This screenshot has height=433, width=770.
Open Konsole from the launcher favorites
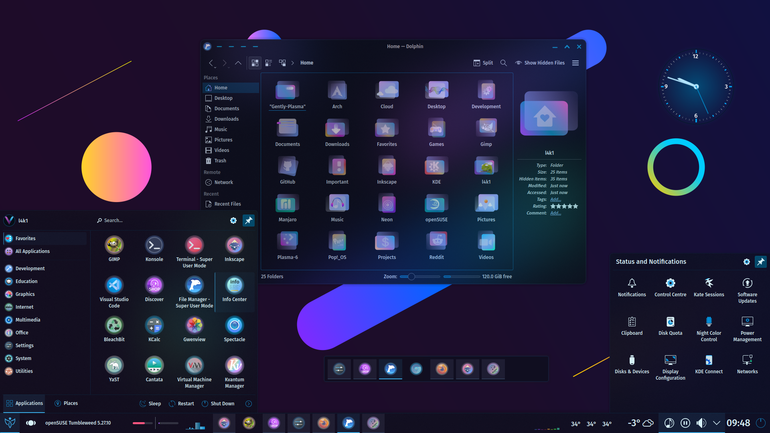[x=154, y=248]
